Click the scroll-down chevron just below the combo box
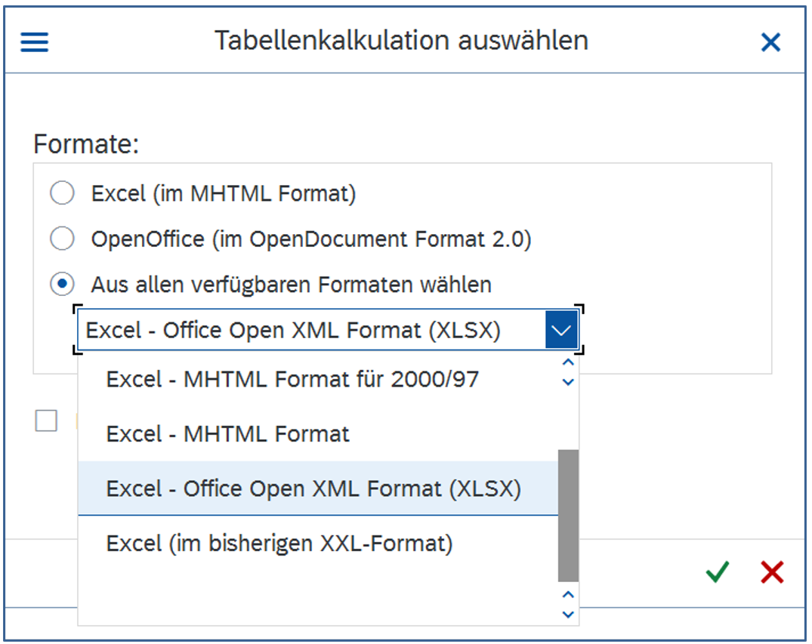 point(569,381)
